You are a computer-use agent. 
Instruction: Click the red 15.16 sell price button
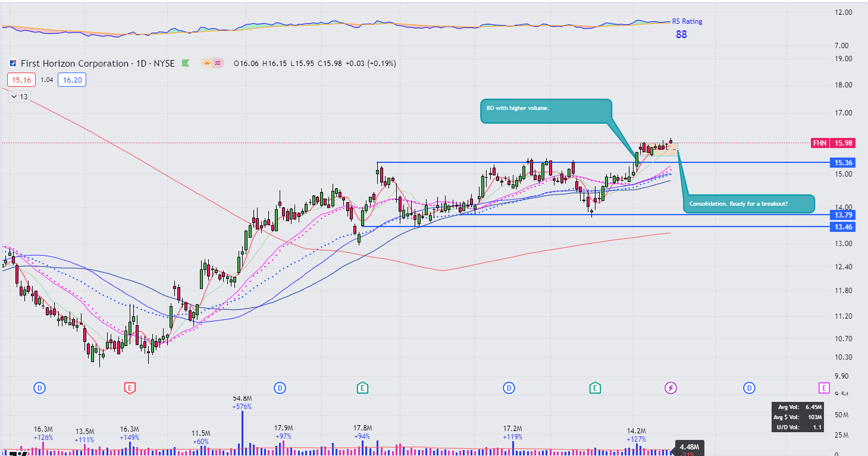pyautogui.click(x=21, y=79)
